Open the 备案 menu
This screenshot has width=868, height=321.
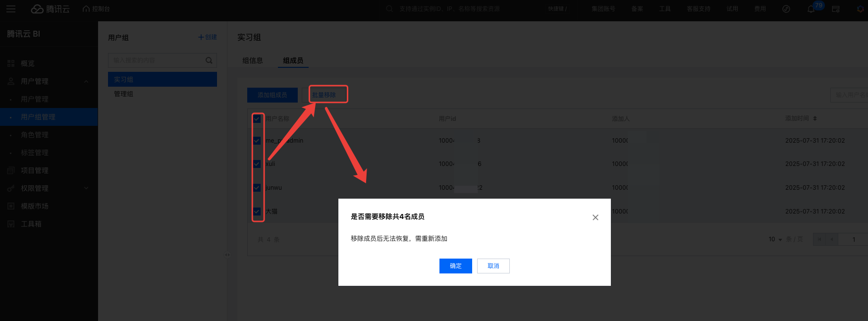[x=637, y=9]
